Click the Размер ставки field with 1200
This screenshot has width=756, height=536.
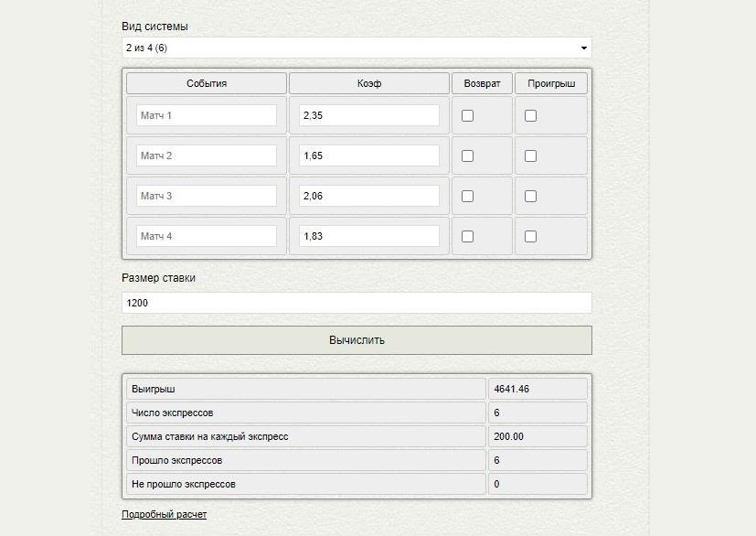tap(357, 303)
